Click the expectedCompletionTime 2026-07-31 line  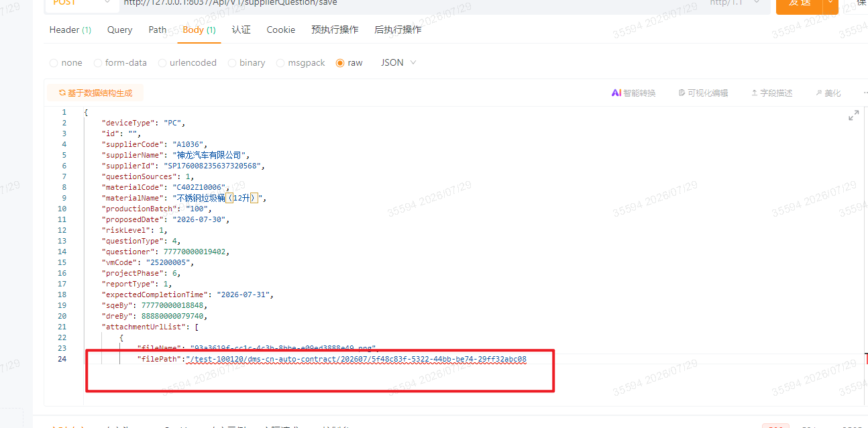click(x=188, y=295)
